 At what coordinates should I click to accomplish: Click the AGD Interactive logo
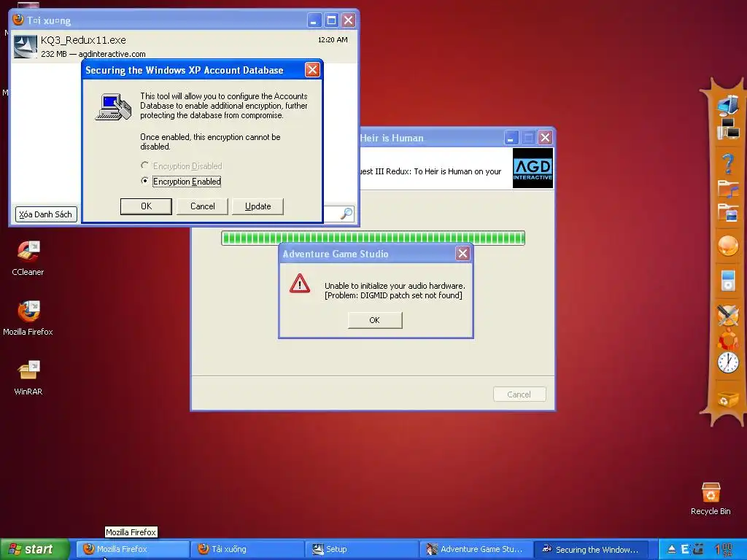click(533, 168)
